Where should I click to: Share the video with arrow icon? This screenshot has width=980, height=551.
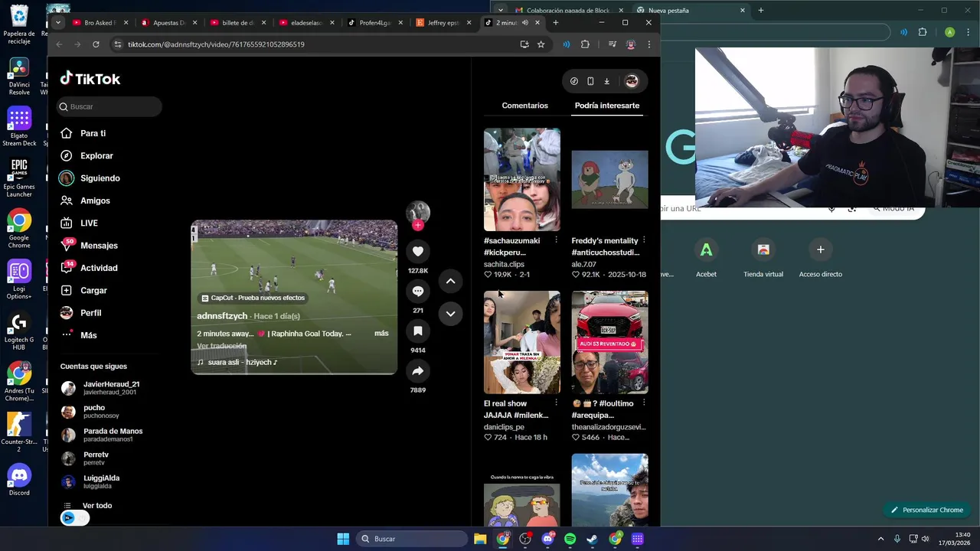pyautogui.click(x=418, y=370)
